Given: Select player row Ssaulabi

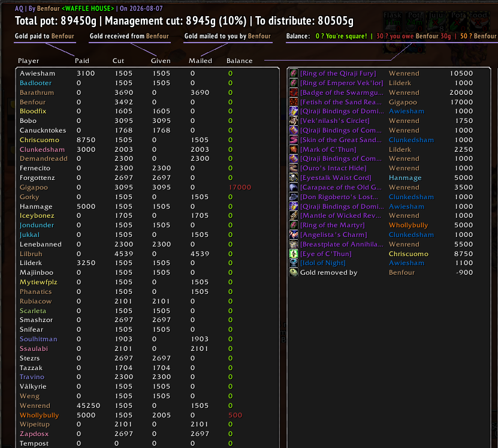Looking at the screenshot, I should (147, 348).
